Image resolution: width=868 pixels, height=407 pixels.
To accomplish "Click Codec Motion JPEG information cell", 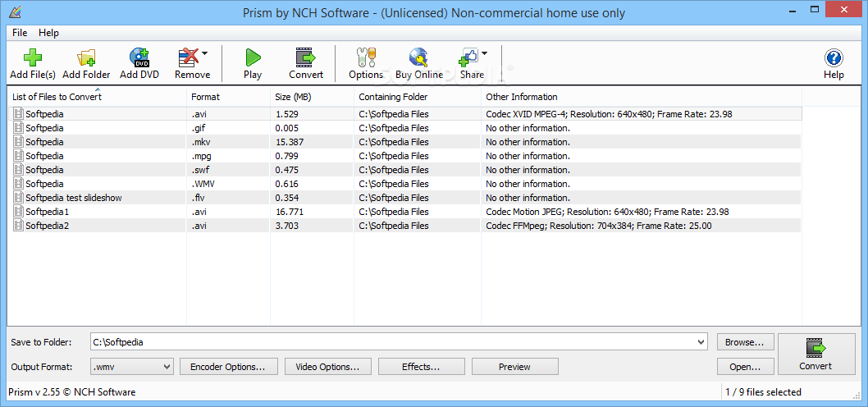I will [607, 212].
